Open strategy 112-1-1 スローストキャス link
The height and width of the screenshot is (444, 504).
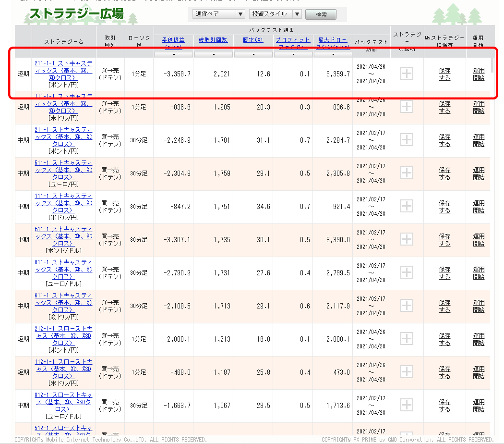click(63, 369)
